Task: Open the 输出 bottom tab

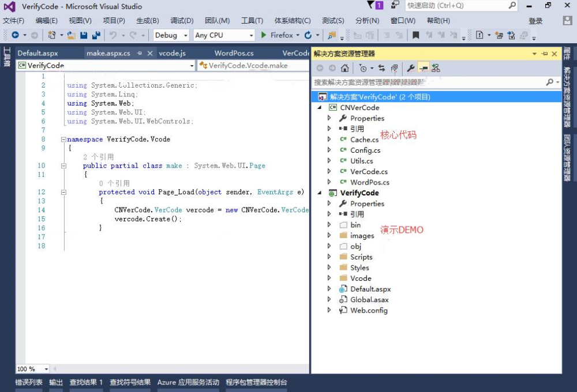Action: click(x=56, y=382)
